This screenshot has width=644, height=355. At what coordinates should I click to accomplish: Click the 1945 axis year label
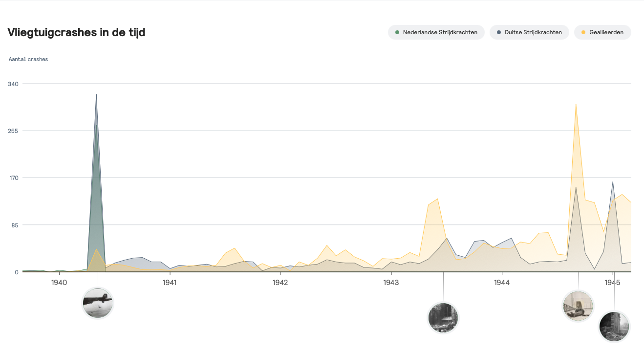pyautogui.click(x=612, y=283)
